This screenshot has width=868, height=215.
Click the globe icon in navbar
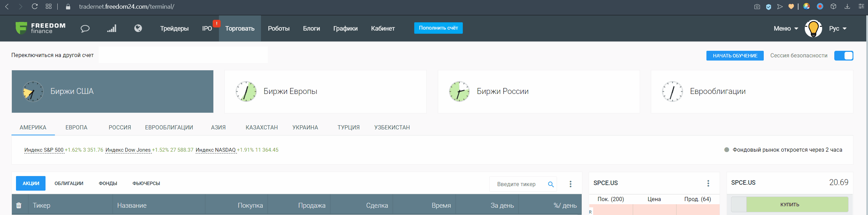pos(138,28)
